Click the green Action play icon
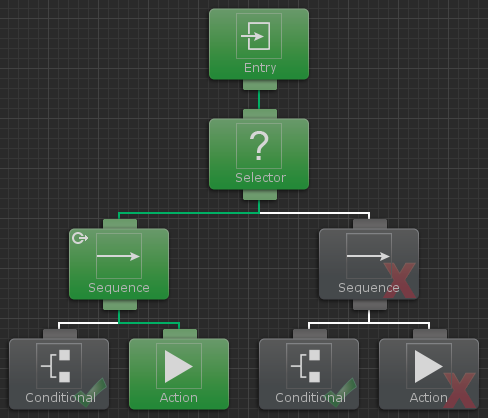 click(x=179, y=366)
